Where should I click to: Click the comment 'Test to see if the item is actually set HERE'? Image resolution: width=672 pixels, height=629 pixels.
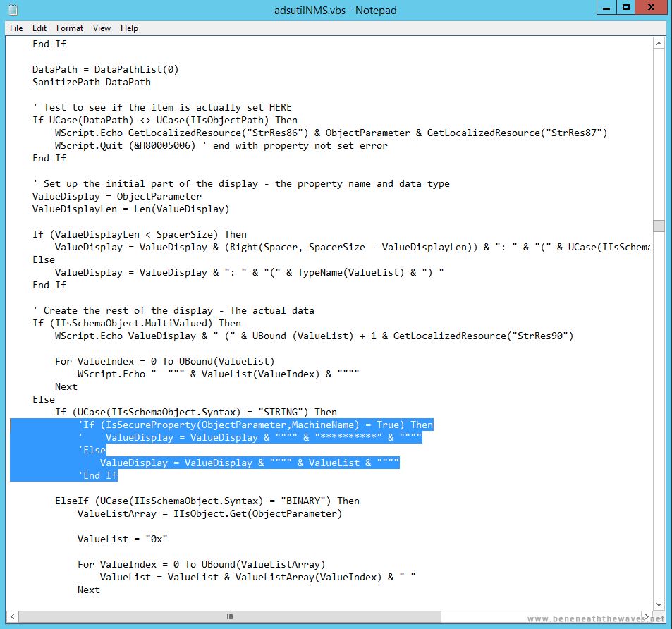[x=162, y=108]
